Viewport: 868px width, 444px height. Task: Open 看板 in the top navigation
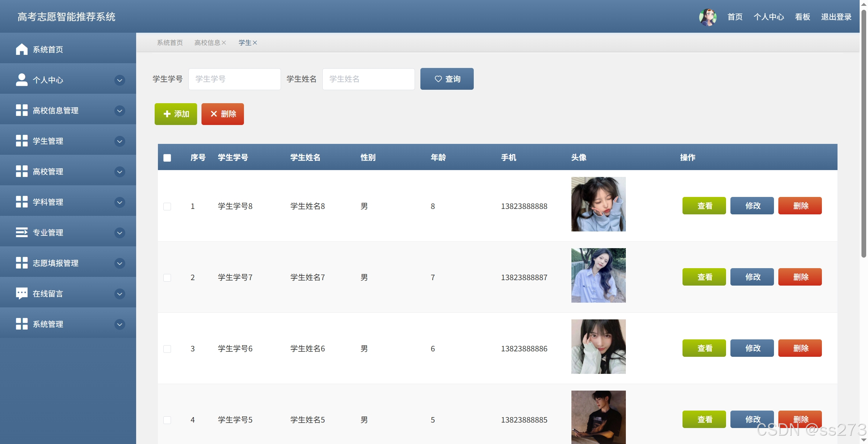coord(802,17)
